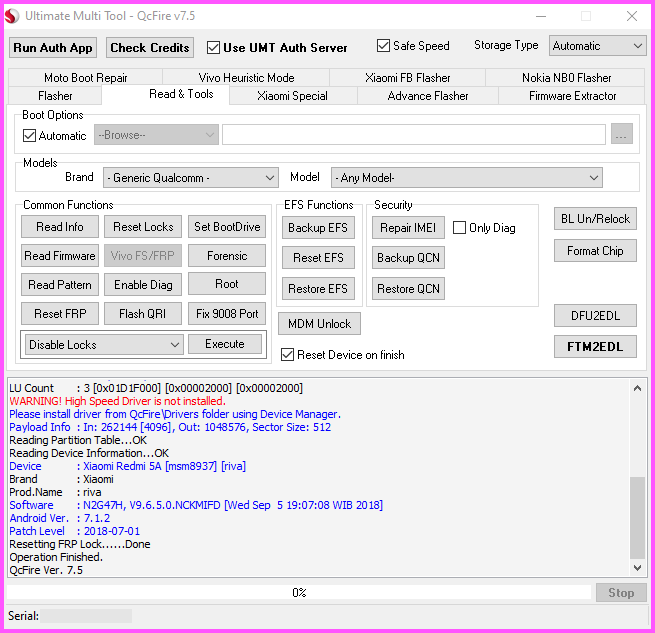
Task: Click the Format Chip button
Action: (595, 251)
